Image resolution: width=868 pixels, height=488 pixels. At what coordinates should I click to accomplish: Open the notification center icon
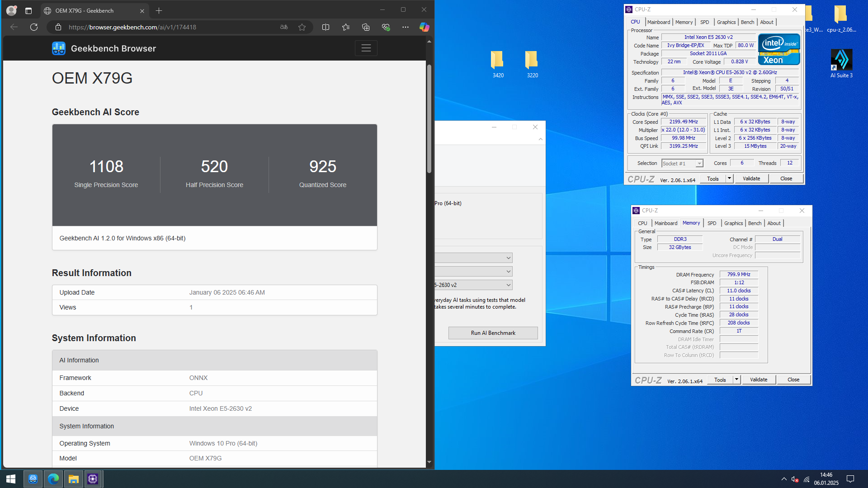[x=850, y=479]
